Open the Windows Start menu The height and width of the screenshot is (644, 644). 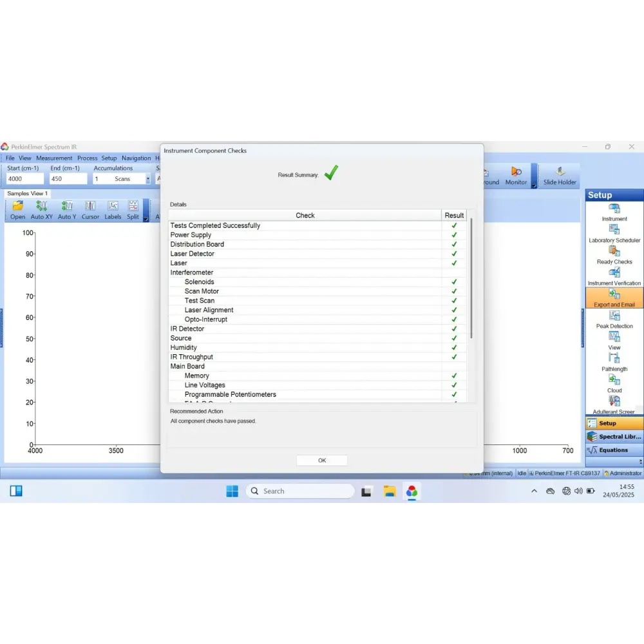(232, 491)
